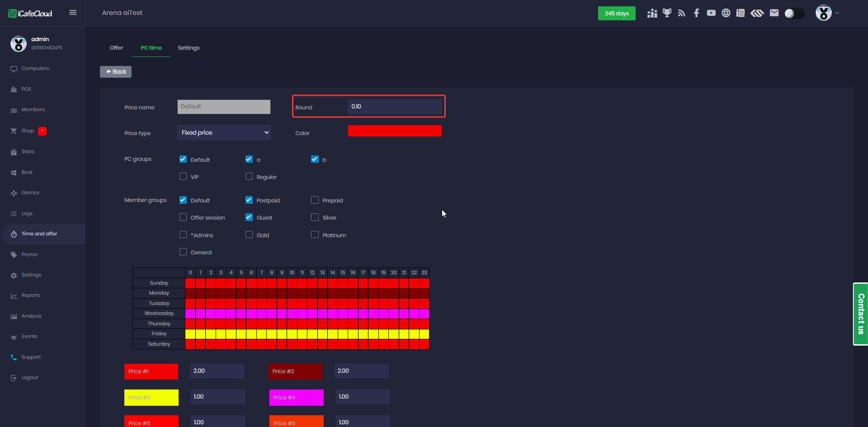This screenshot has width=868, height=427.
Task: Enable the Prepaid member group checkbox
Action: (315, 200)
